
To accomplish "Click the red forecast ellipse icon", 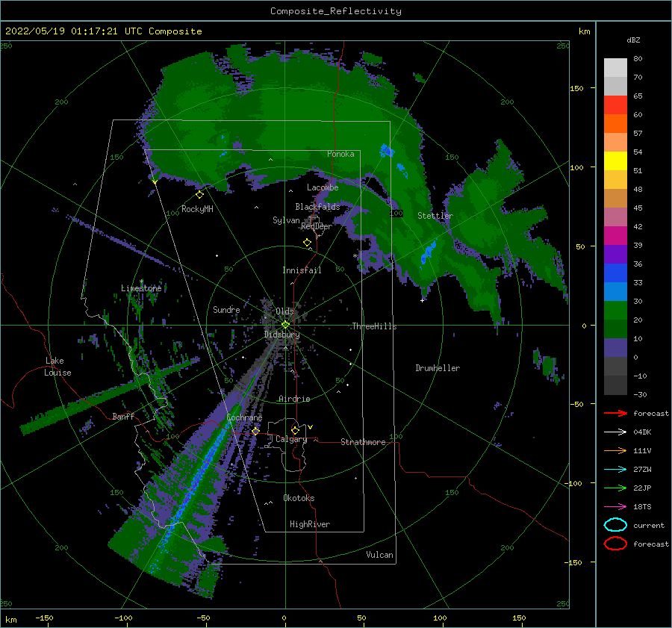I will [615, 544].
